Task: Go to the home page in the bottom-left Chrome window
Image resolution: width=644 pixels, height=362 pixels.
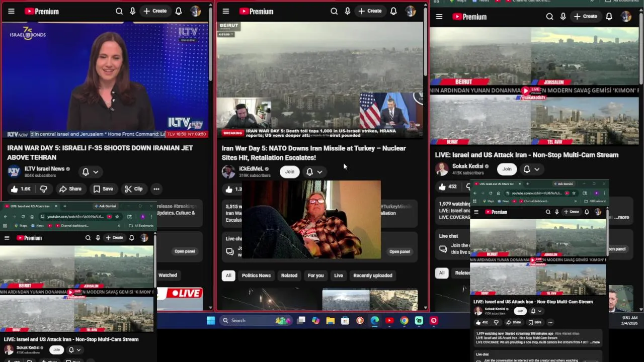Action: pos(32,217)
